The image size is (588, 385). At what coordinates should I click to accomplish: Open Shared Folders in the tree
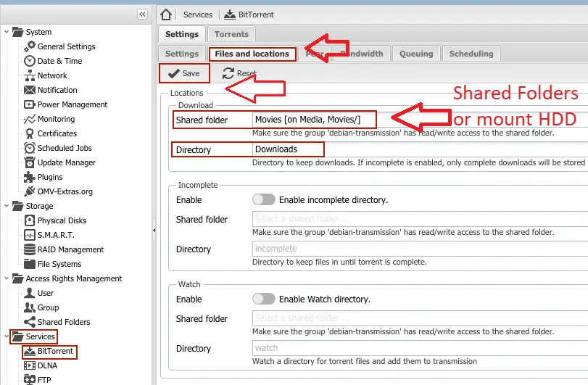pyautogui.click(x=64, y=322)
